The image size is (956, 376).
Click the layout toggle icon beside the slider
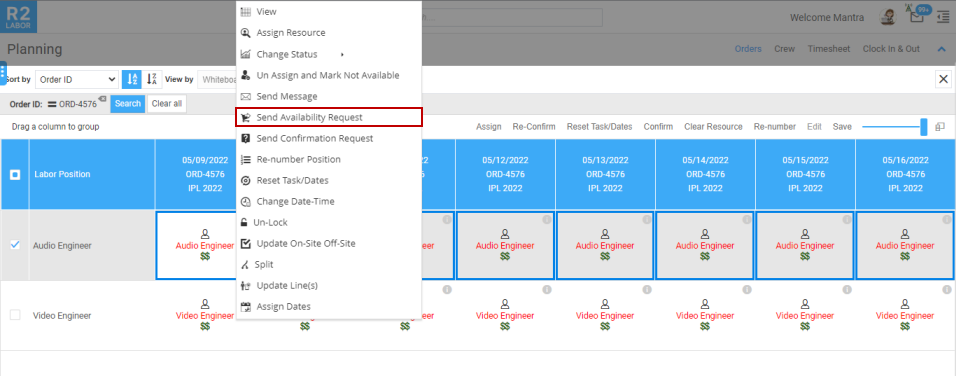(940, 127)
